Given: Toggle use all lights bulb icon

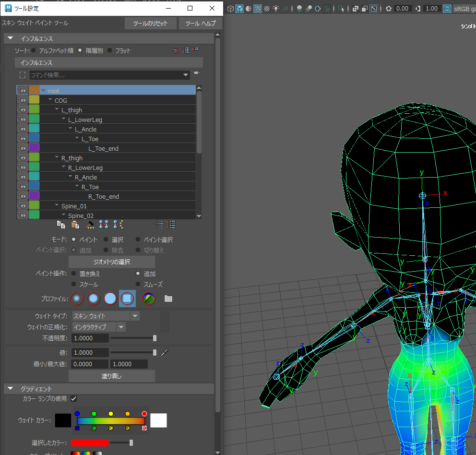Looking at the screenshot, I should pos(276,9).
